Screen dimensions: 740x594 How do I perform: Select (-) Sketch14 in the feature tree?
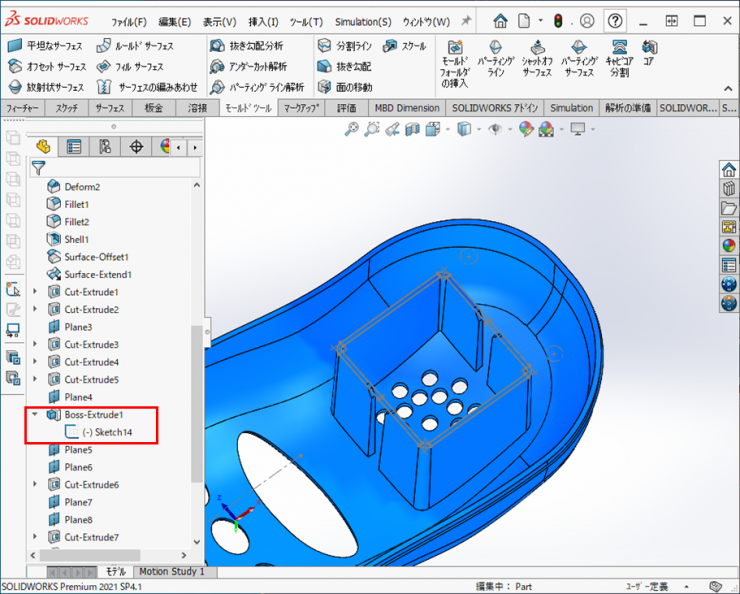[x=107, y=432]
